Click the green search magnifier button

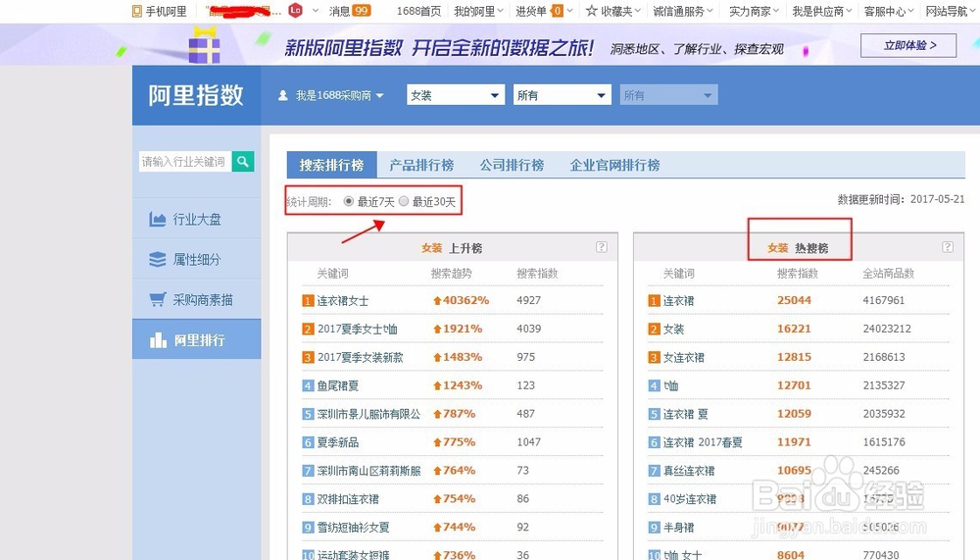coord(242,162)
